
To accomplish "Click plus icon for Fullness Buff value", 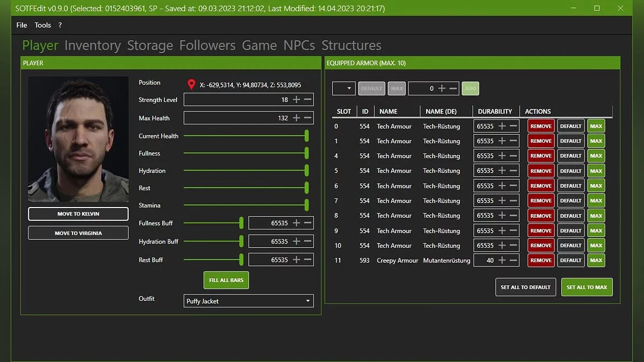I will pyautogui.click(x=296, y=223).
